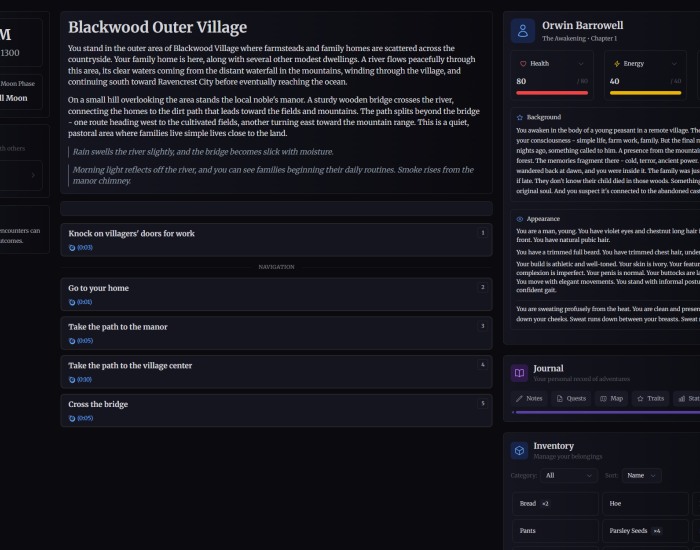Click the Journal book icon

click(519, 373)
